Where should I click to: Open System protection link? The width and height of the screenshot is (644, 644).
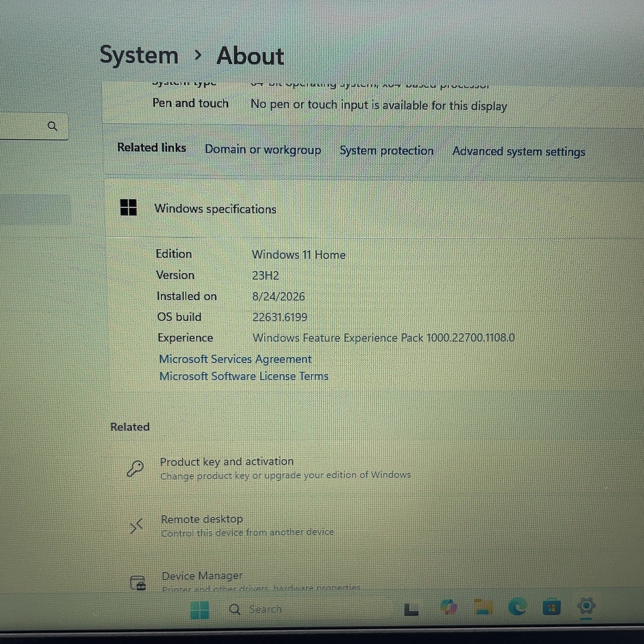[x=386, y=151]
